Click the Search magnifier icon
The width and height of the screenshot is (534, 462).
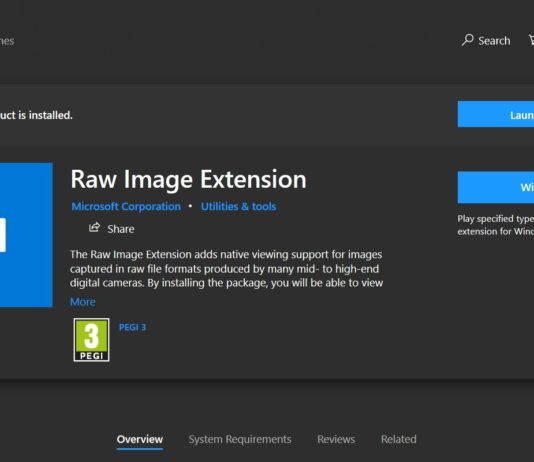coord(467,40)
